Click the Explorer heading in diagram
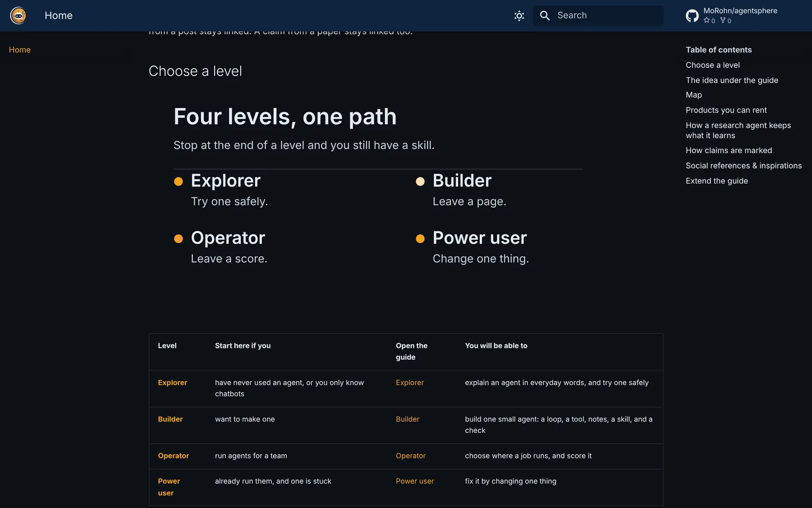 tap(226, 181)
